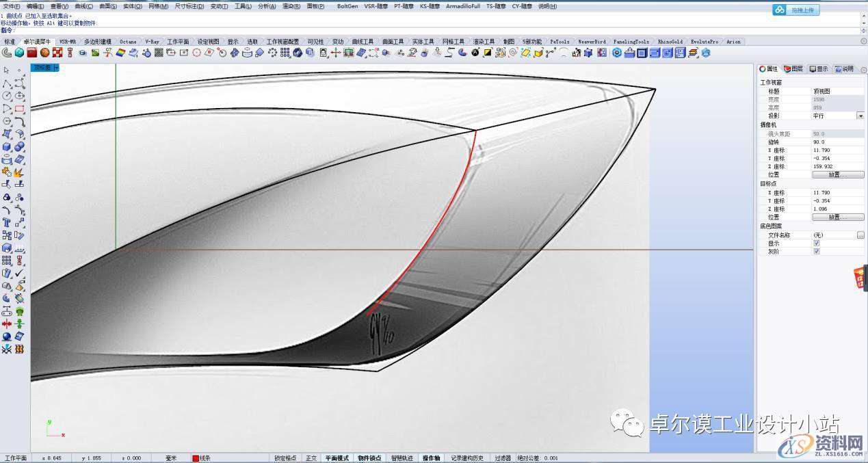
Task: Switch to the 图层 (layers) panel tab
Action: (793, 69)
